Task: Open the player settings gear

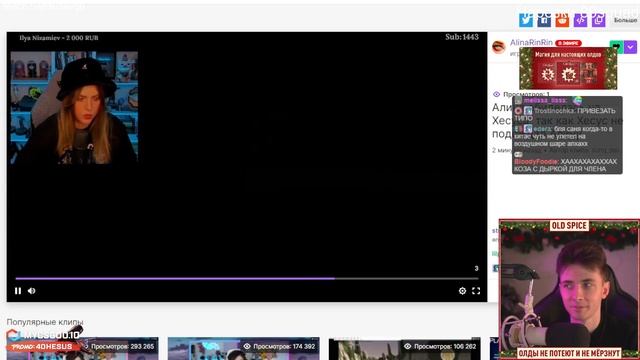Action: (462, 291)
